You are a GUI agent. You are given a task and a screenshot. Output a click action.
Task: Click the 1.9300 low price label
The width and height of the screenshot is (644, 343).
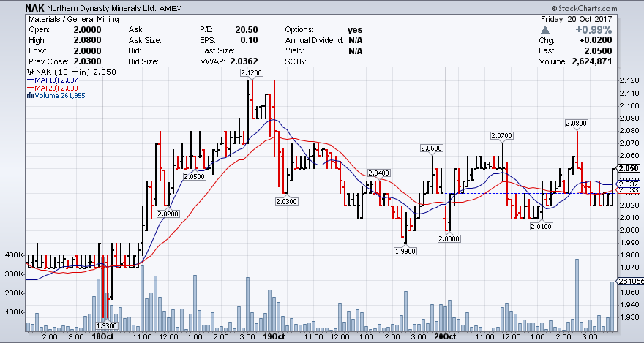(x=108, y=325)
